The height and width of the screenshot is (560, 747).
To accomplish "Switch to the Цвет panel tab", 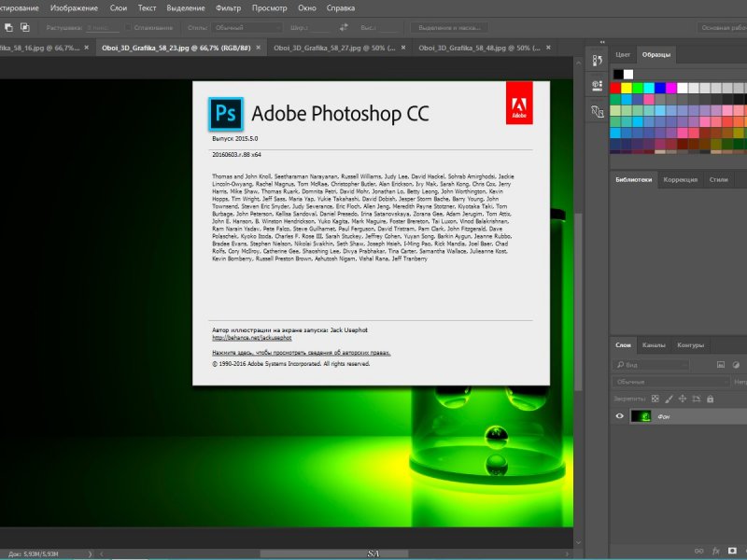I will click(623, 54).
